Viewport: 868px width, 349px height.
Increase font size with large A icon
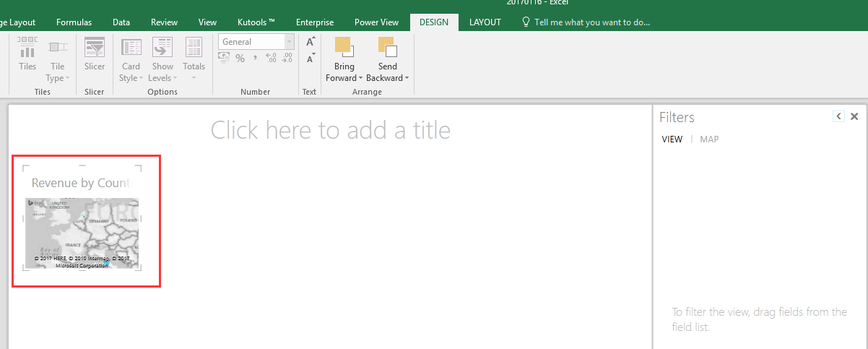coord(310,42)
